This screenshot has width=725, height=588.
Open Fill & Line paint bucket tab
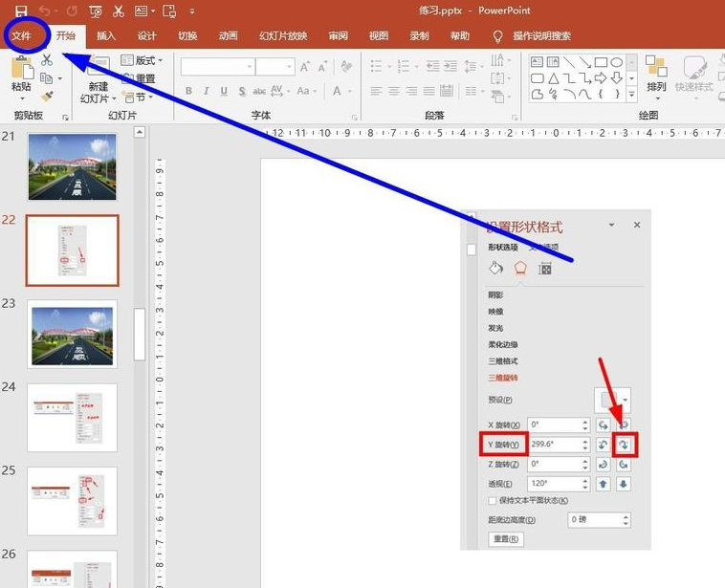496,269
